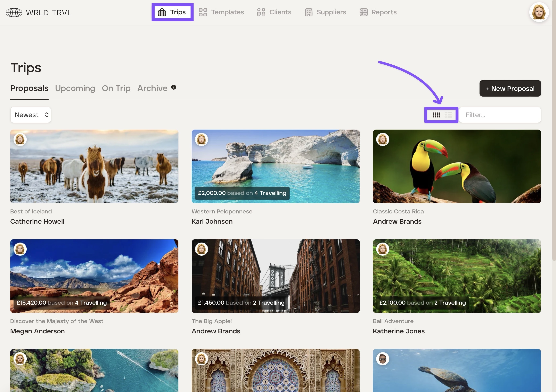
Task: Open the Clients section icon
Action: 261,12
